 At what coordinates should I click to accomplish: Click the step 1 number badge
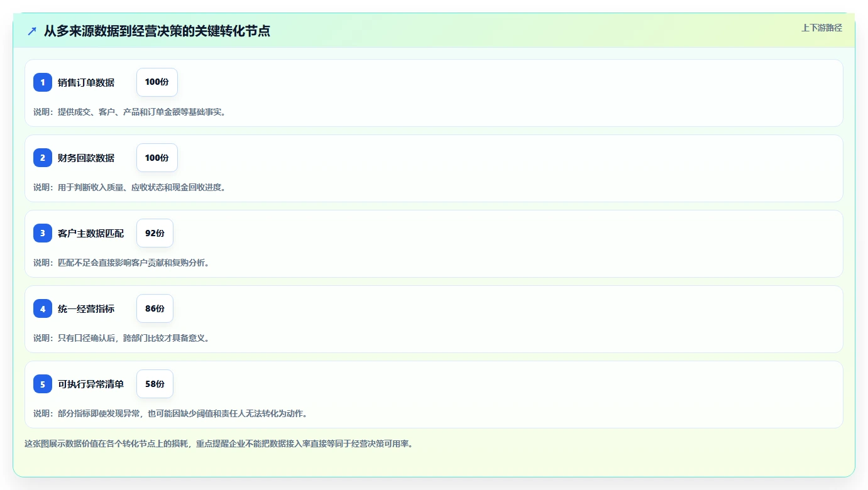(x=43, y=82)
